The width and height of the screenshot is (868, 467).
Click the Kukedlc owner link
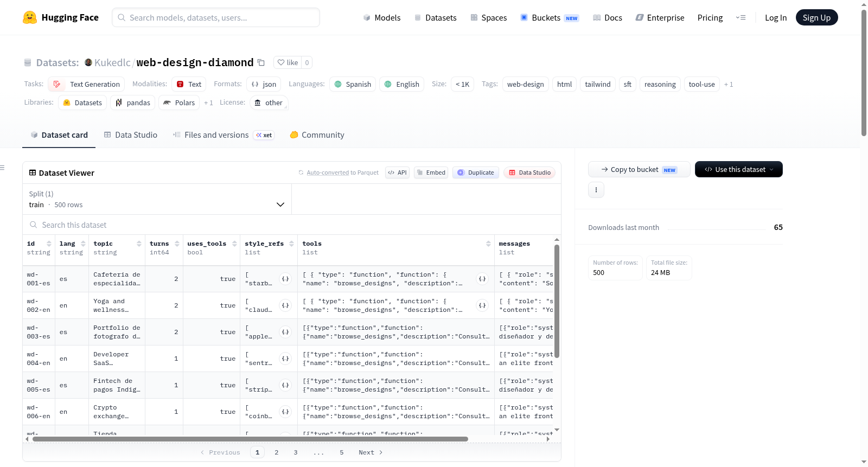(112, 62)
